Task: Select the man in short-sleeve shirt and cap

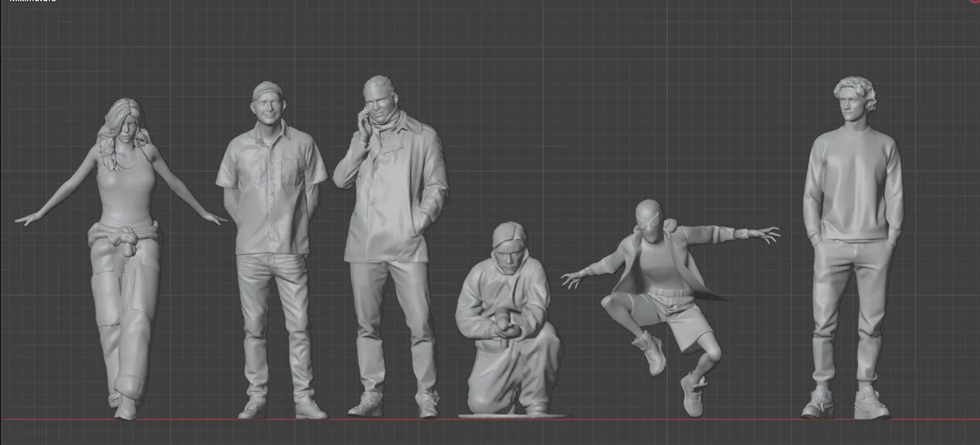Action: [x=272, y=250]
